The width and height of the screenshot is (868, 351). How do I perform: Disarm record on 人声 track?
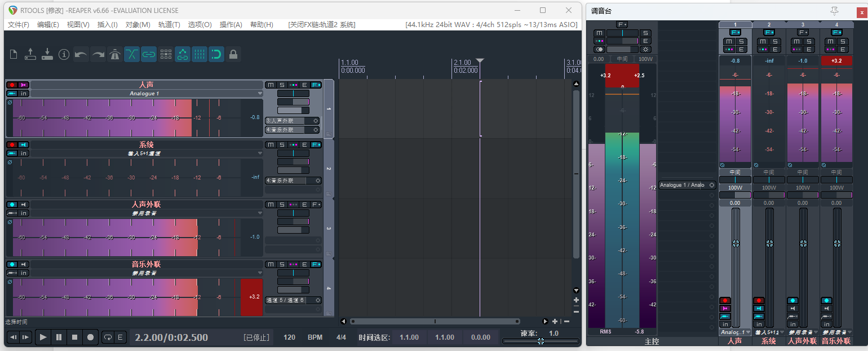(x=12, y=85)
